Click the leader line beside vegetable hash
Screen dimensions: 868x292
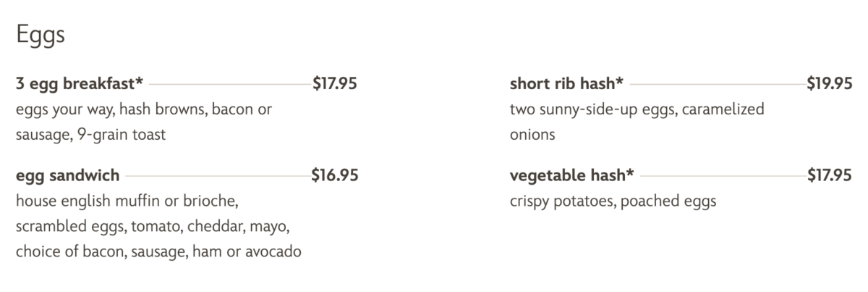[723, 175]
